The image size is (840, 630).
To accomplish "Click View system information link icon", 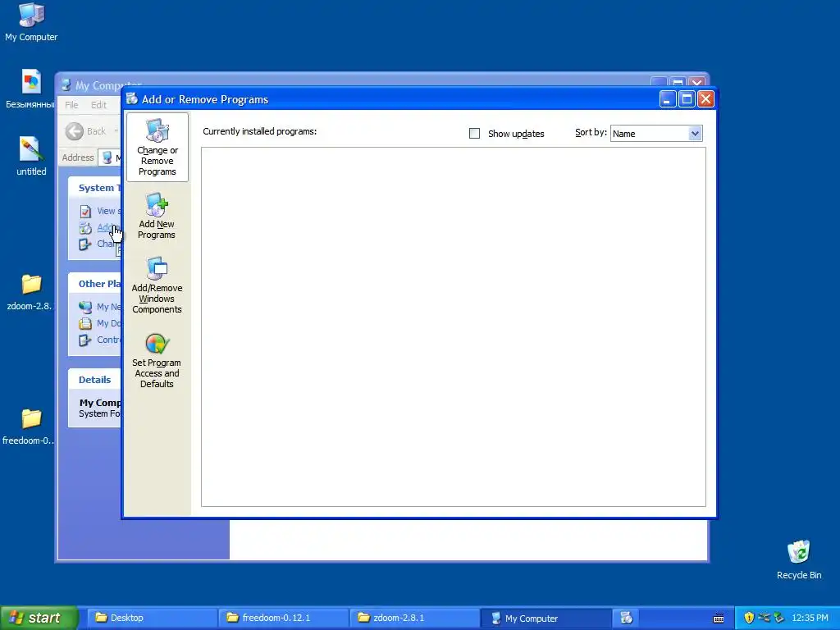I will (85, 212).
